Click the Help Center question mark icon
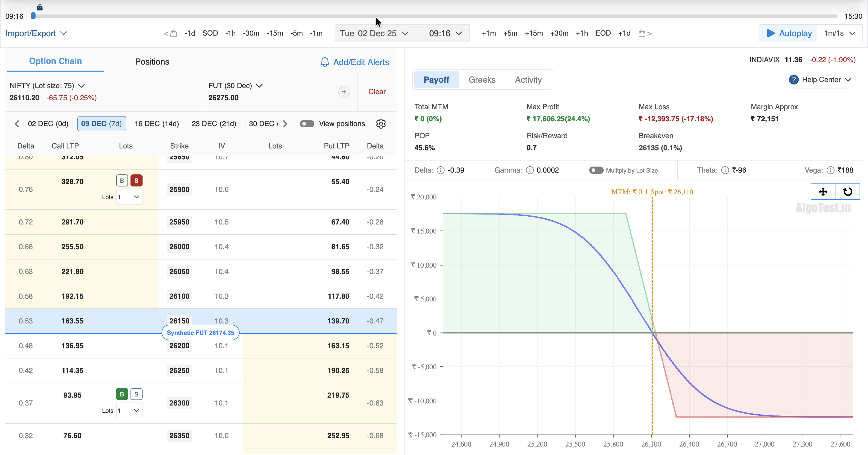 pyautogui.click(x=794, y=80)
